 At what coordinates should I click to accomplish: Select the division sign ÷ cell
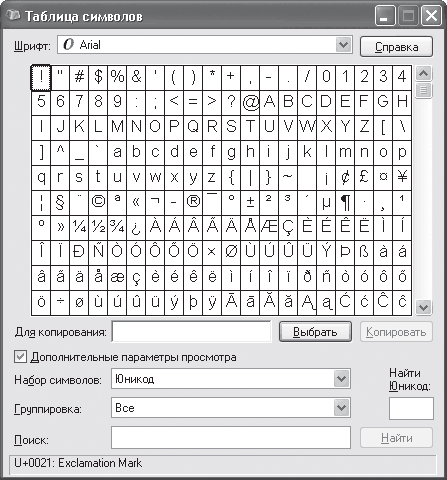pos(60,303)
